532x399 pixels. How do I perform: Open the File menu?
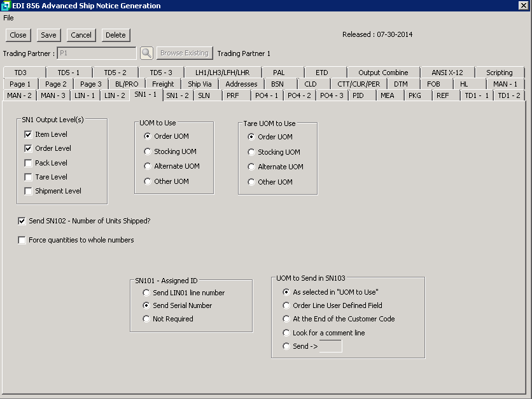coord(8,18)
